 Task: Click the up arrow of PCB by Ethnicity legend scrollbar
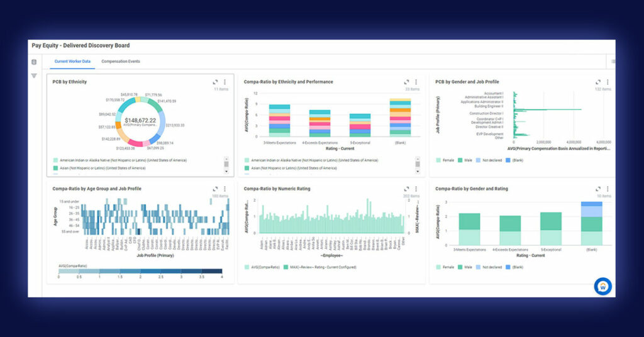point(226,158)
